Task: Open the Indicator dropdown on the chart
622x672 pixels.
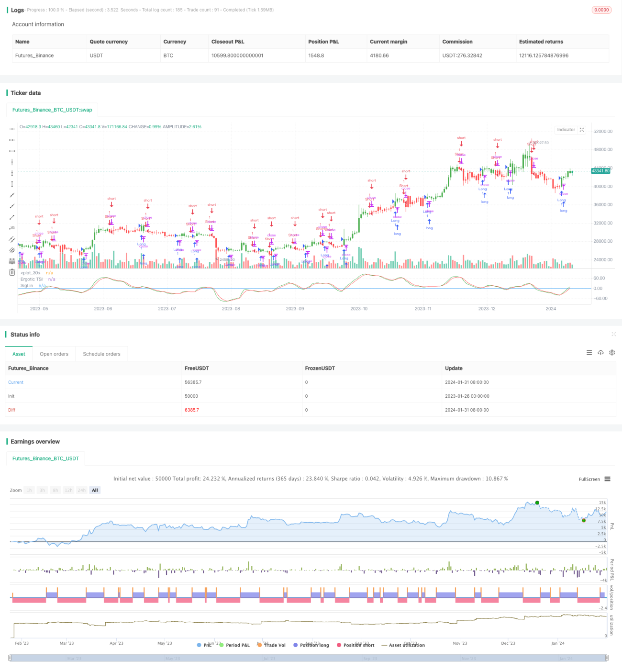Action: (x=566, y=130)
